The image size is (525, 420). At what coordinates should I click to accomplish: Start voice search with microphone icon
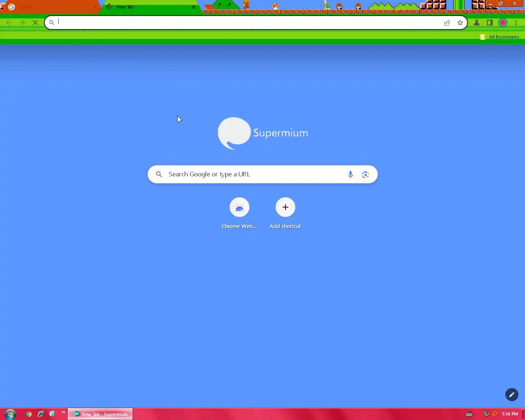click(x=350, y=174)
